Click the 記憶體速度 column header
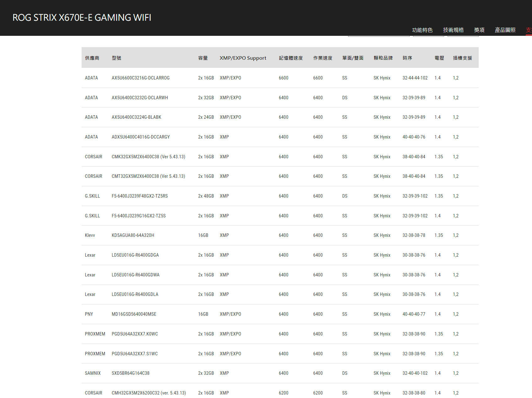Screen dimensions: 532x398 coord(291,58)
